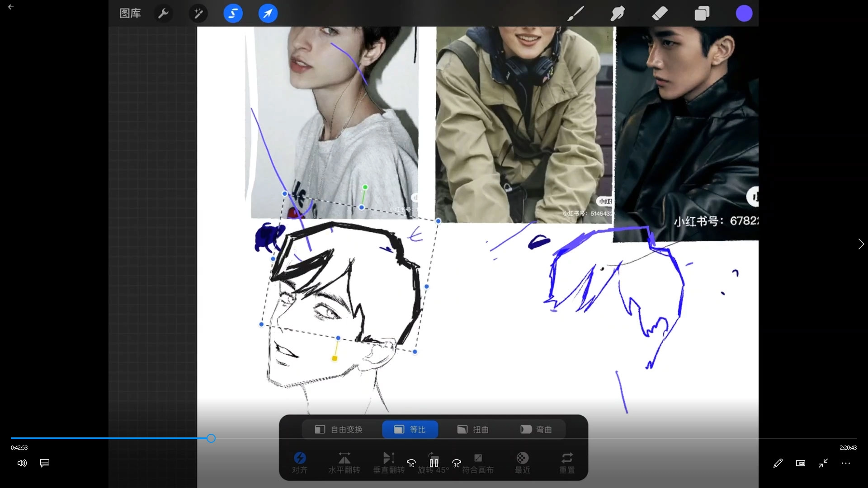Expand the more options ellipsis menu
Viewport: 868px width, 488px height.
pyautogui.click(x=846, y=463)
